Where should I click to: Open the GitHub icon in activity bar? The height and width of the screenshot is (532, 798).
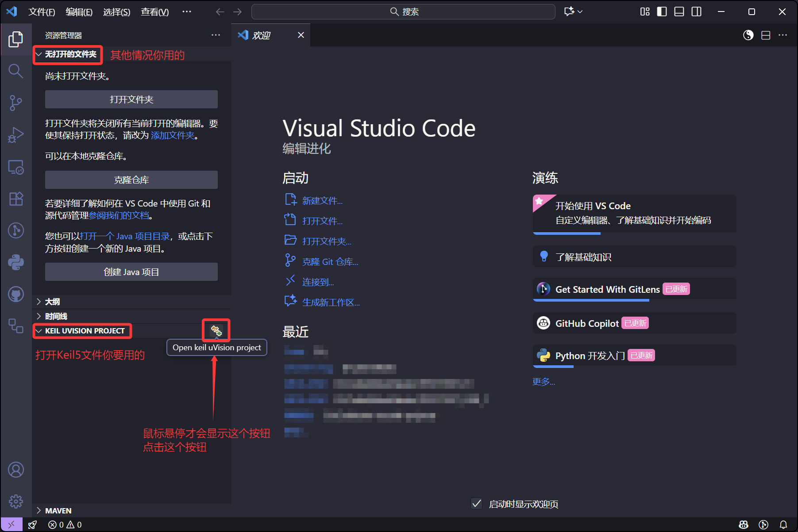[x=16, y=294]
